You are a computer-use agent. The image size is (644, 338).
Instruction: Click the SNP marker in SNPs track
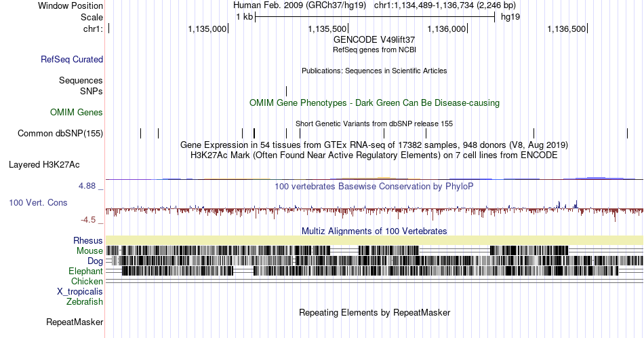286,91
